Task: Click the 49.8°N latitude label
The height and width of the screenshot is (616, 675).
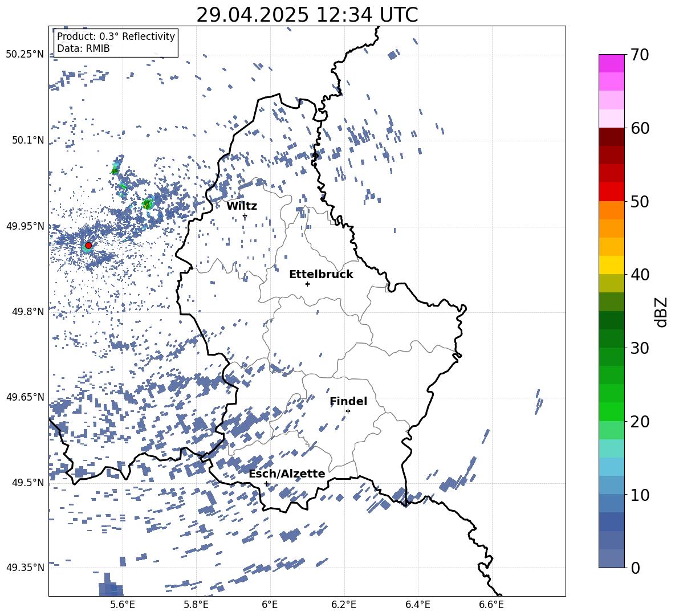Action: (28, 312)
